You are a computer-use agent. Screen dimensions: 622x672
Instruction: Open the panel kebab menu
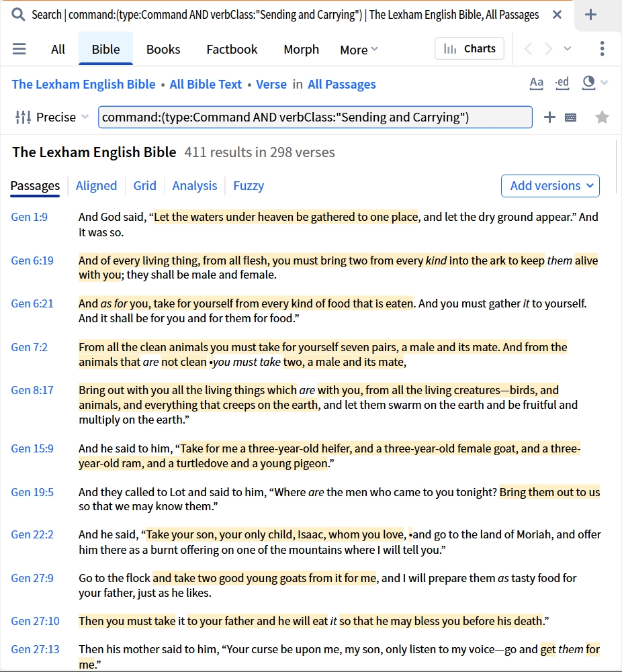coord(602,48)
